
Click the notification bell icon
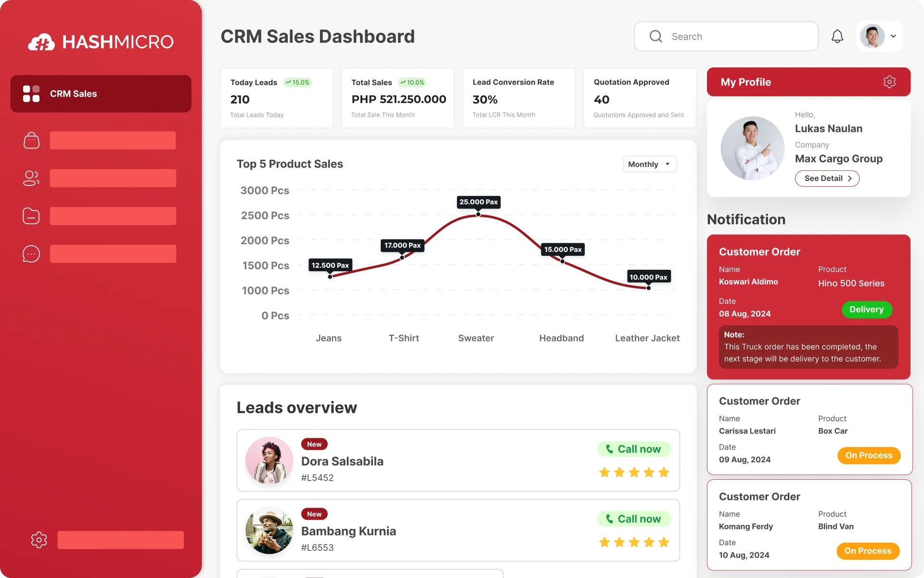[x=837, y=37]
